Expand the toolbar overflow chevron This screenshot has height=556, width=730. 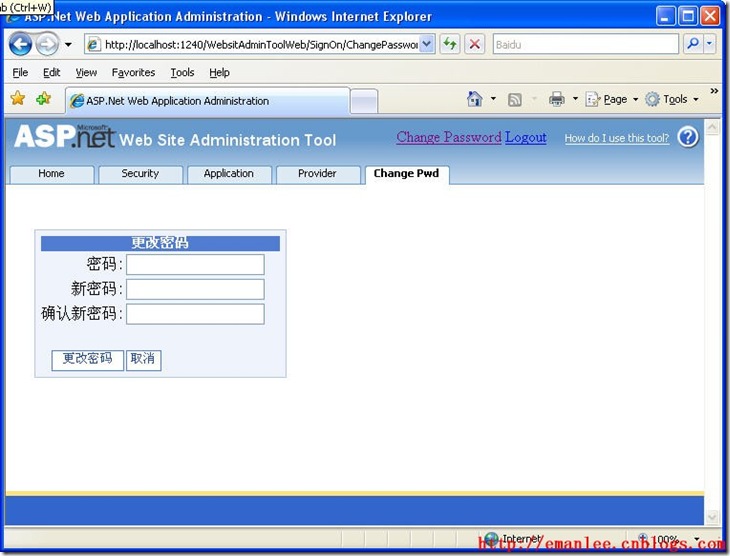click(x=714, y=91)
